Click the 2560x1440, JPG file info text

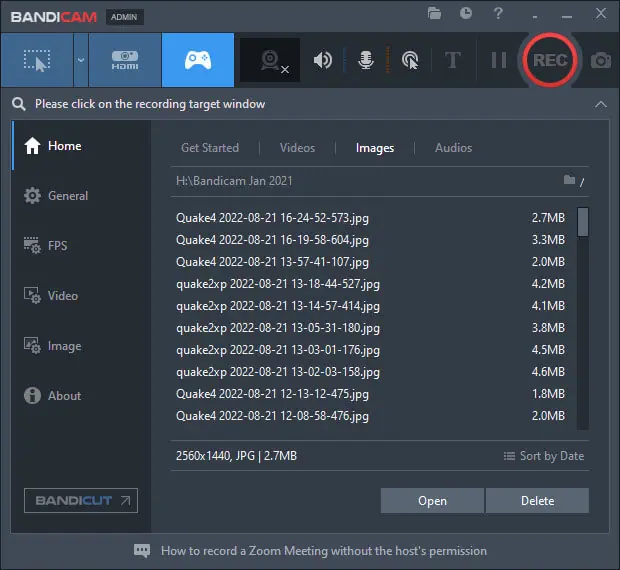pyautogui.click(x=236, y=456)
